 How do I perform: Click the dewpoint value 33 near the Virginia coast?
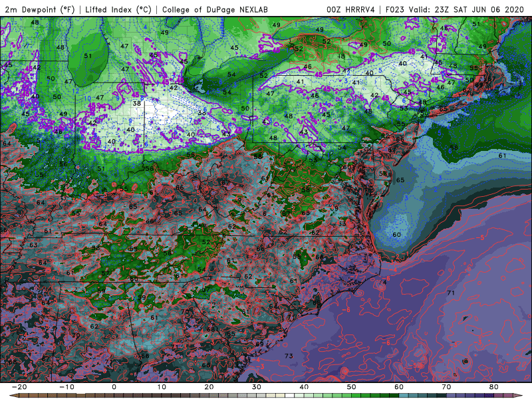click(x=342, y=223)
